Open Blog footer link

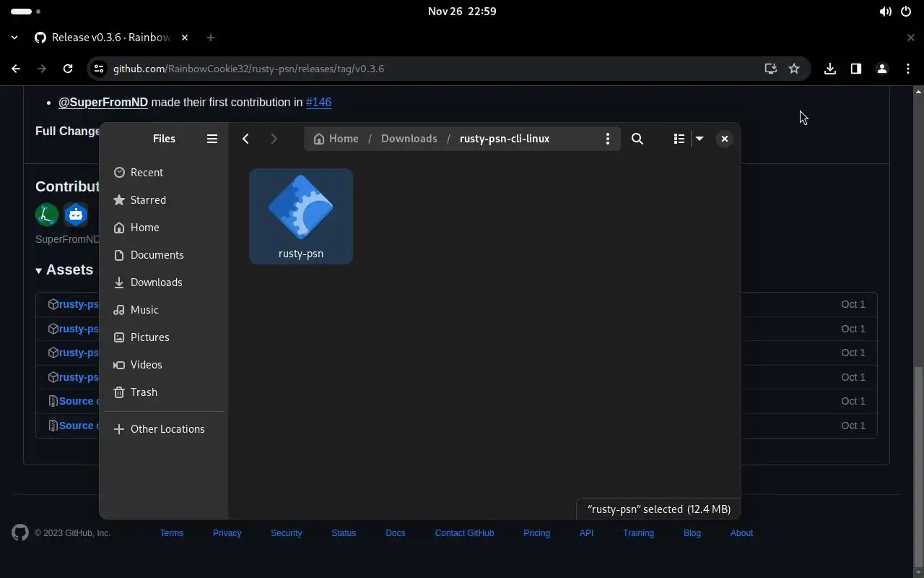point(692,533)
